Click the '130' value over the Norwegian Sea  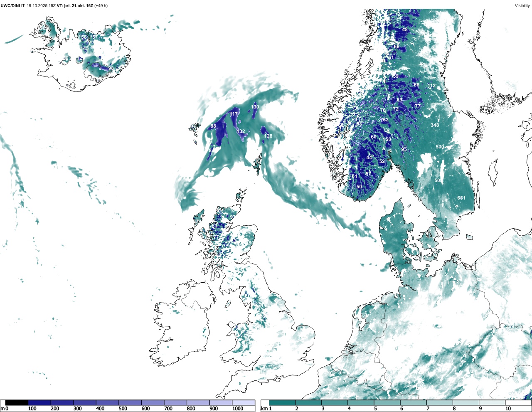(255, 107)
